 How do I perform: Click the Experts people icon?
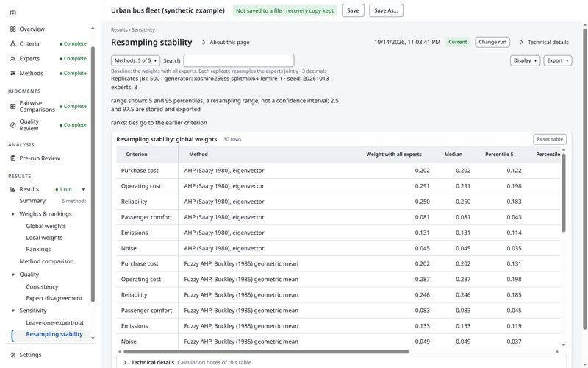click(x=13, y=59)
